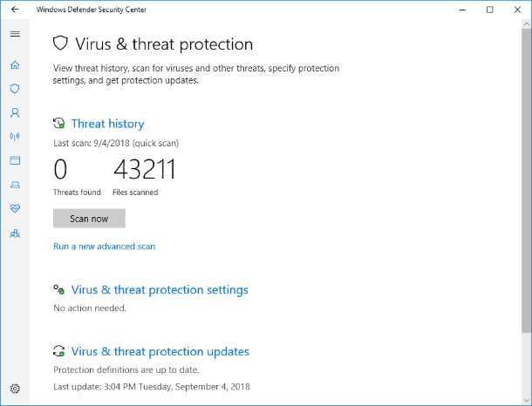
Task: Open Device performance & health heart icon
Action: 15,208
